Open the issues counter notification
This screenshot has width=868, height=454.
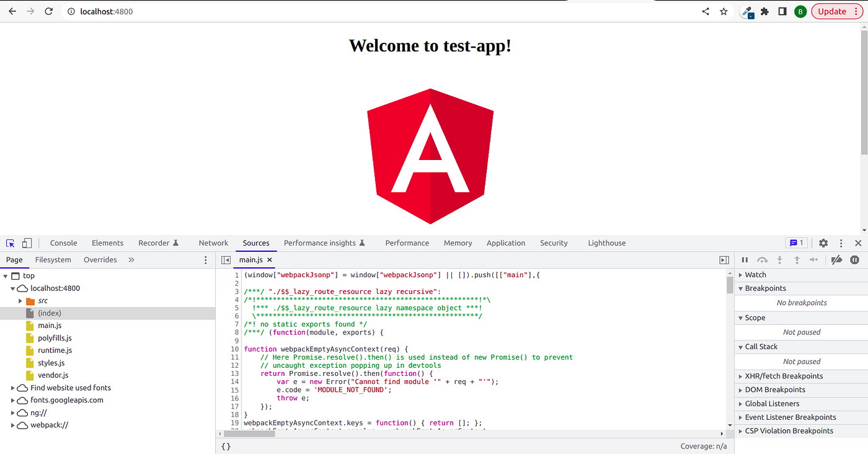point(797,243)
